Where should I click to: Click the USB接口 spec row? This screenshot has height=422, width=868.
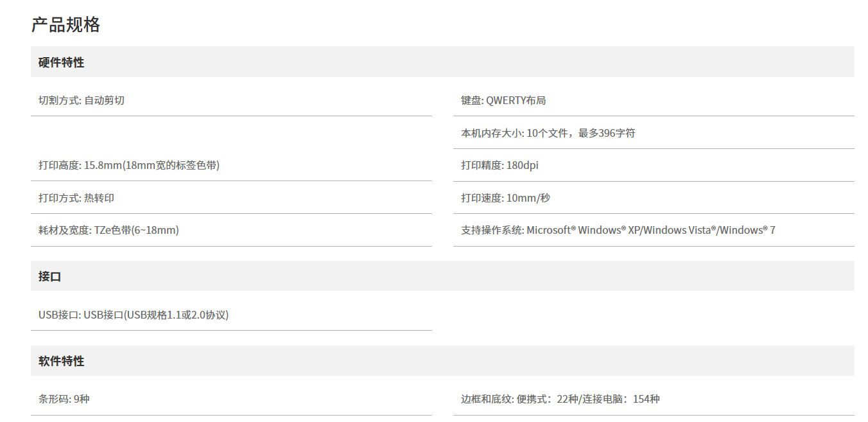134,315
